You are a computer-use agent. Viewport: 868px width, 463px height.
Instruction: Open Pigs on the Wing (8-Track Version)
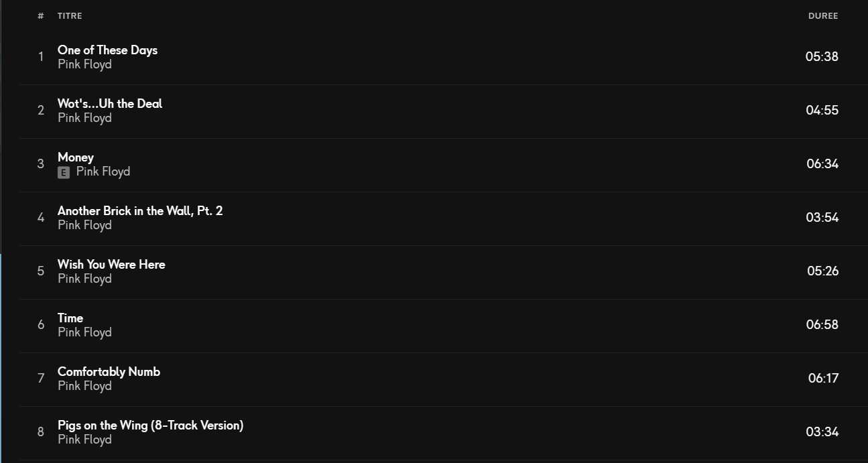click(x=150, y=425)
